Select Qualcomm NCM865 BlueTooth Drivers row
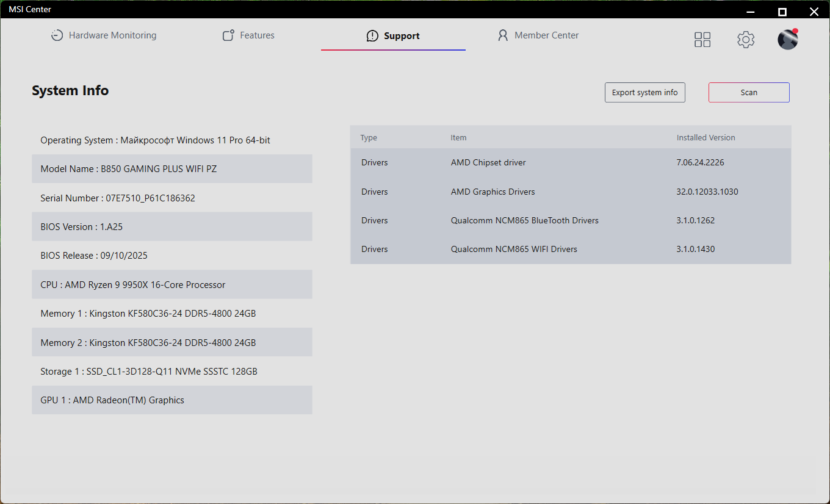Image resolution: width=830 pixels, height=504 pixels. pos(571,220)
